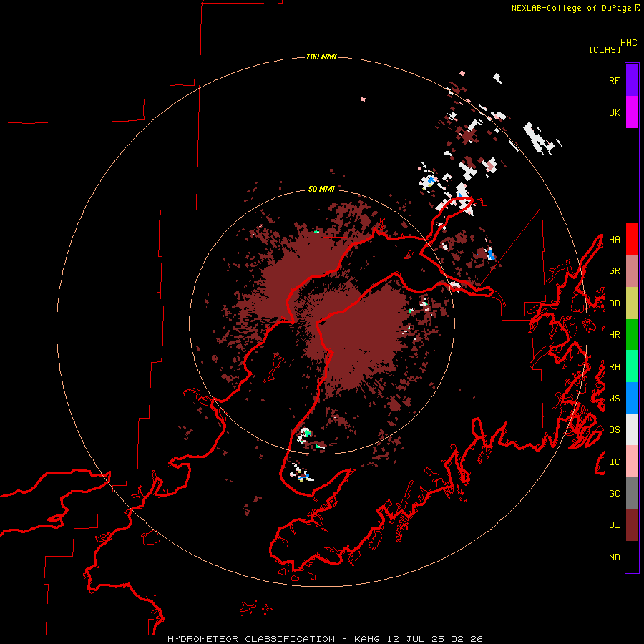Select the BD yellow legend swatch
This screenshot has width=644, height=644.
tap(632, 303)
